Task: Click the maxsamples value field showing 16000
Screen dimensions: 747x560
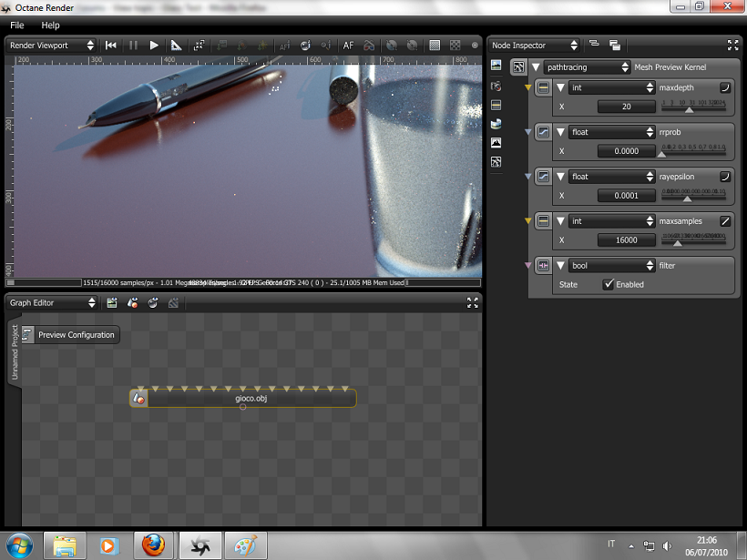Action: [627, 240]
